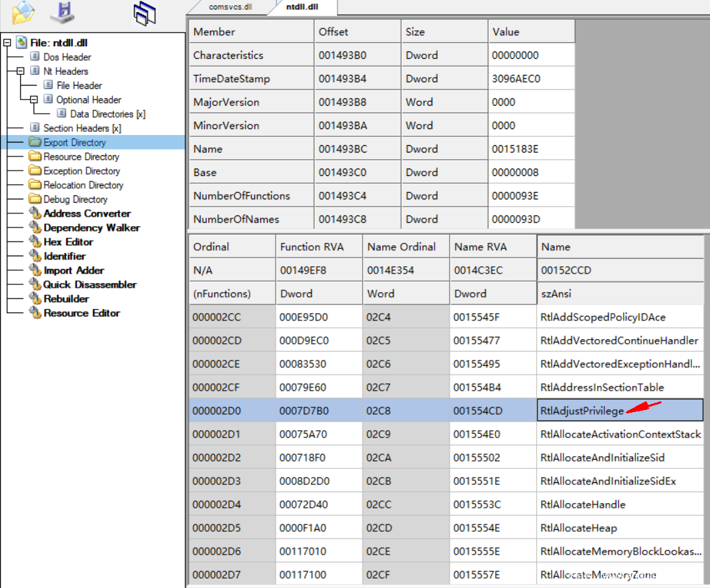Open the Identifier tool icon
The width and height of the screenshot is (710, 588).
click(35, 256)
